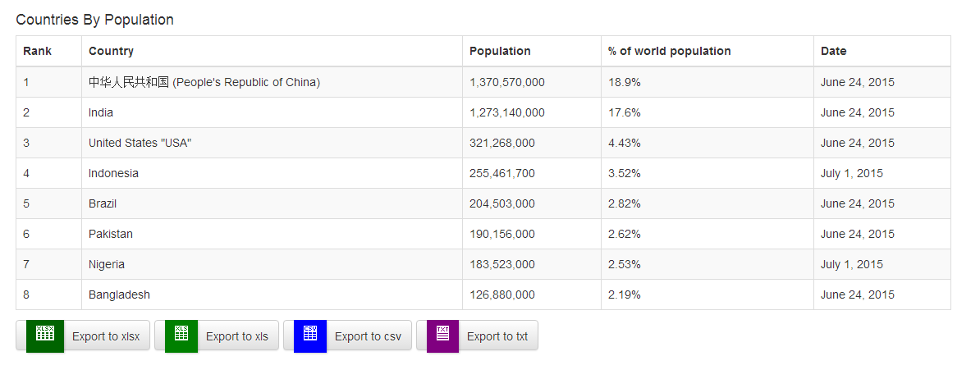980x379 pixels.
Task: Click the date cell in India's row
Action: click(882, 113)
